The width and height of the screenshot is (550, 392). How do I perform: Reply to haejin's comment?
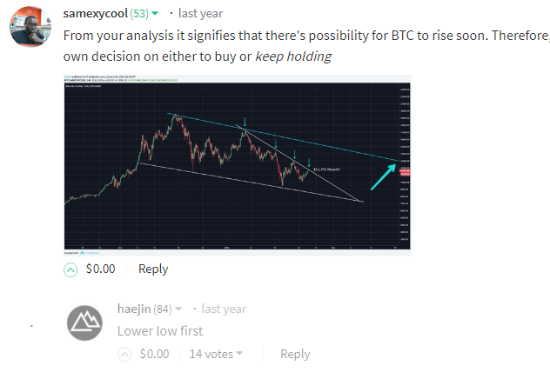coord(295,354)
